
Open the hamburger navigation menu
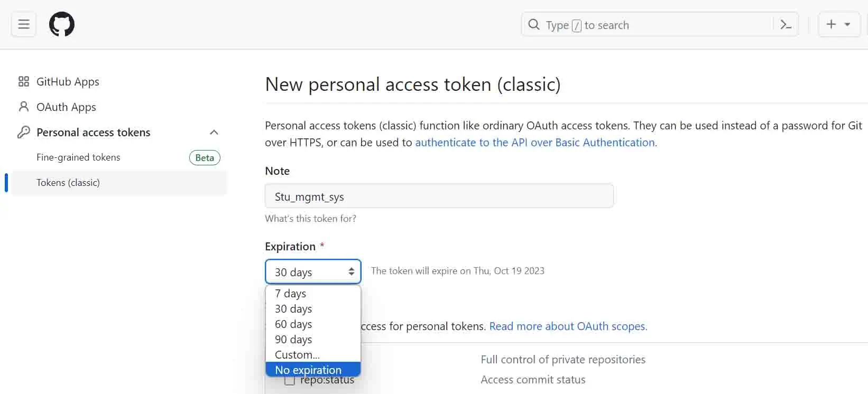coord(24,24)
